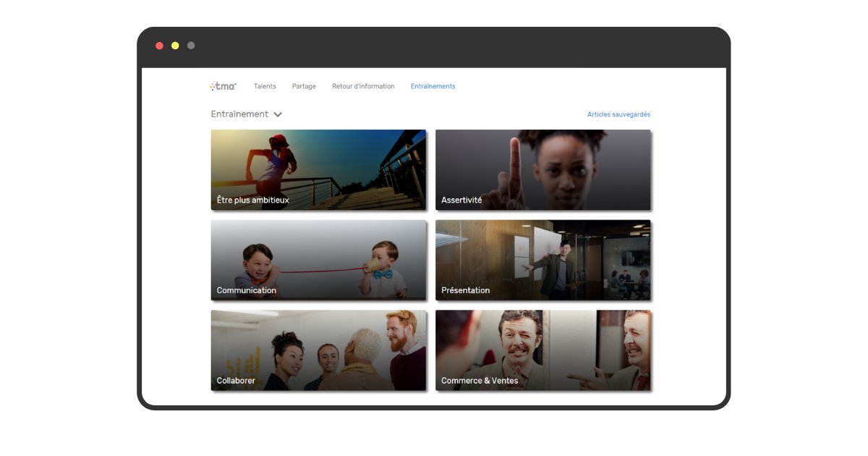Click the Entraînement heading text

click(x=239, y=114)
